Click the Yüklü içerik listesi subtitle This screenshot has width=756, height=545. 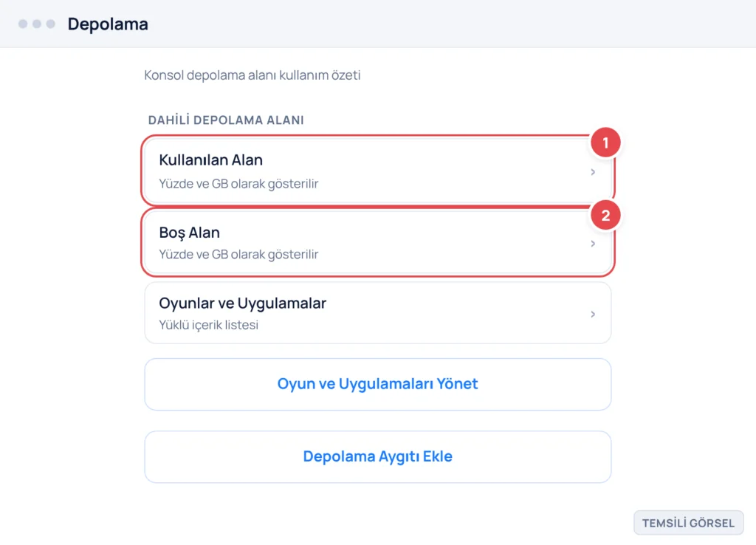[208, 325]
